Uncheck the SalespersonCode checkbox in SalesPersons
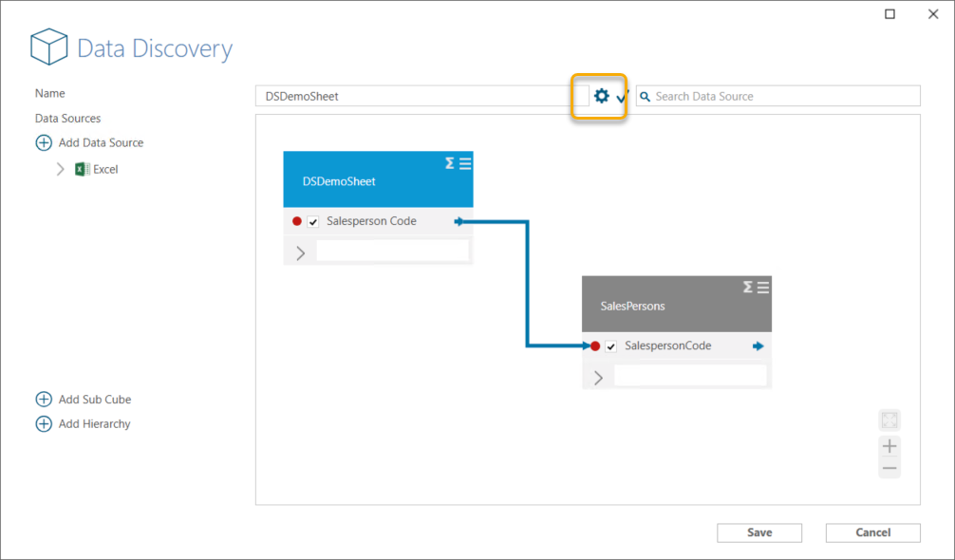Screen dimensions: 955x560 click(611, 346)
